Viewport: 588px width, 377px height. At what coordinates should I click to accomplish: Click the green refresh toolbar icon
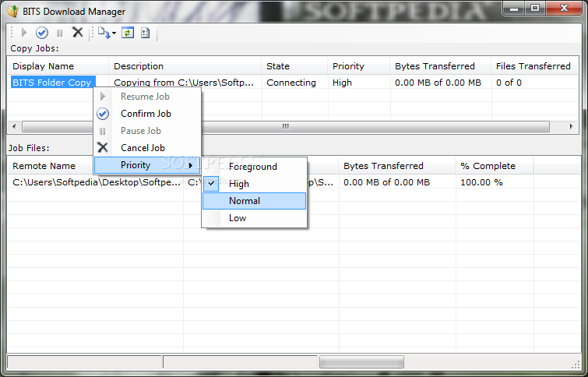[128, 33]
